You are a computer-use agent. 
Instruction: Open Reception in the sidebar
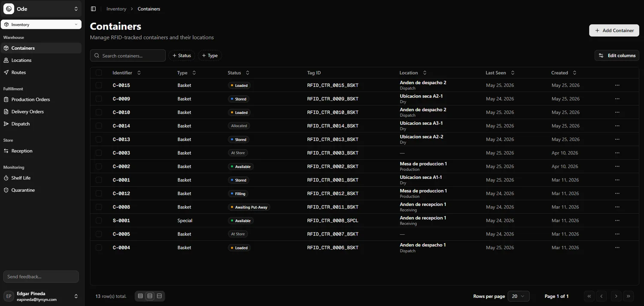tap(41, 151)
